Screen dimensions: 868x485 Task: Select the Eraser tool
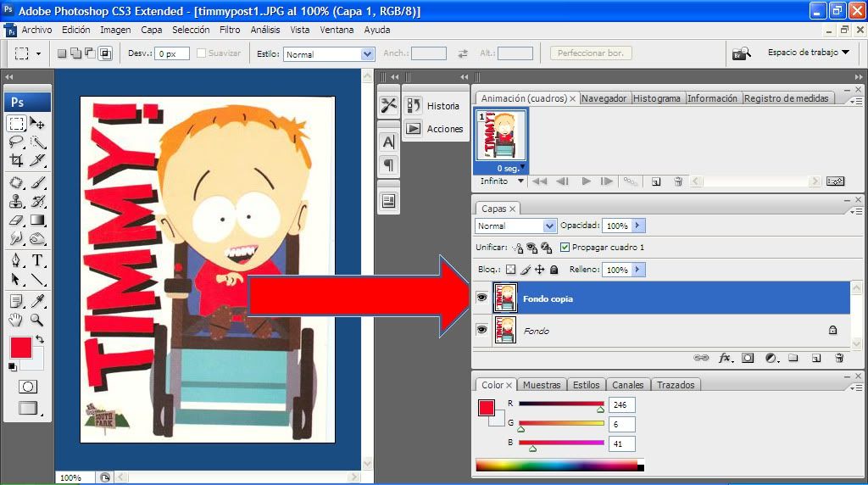tap(17, 220)
